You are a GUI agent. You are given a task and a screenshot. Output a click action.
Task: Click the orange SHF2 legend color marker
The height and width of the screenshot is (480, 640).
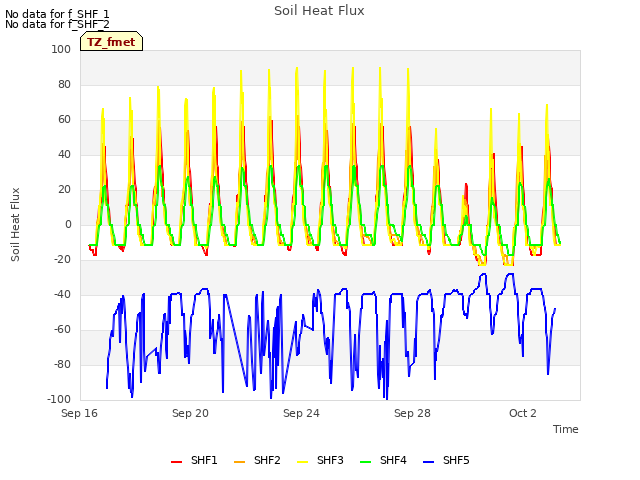(x=240, y=462)
